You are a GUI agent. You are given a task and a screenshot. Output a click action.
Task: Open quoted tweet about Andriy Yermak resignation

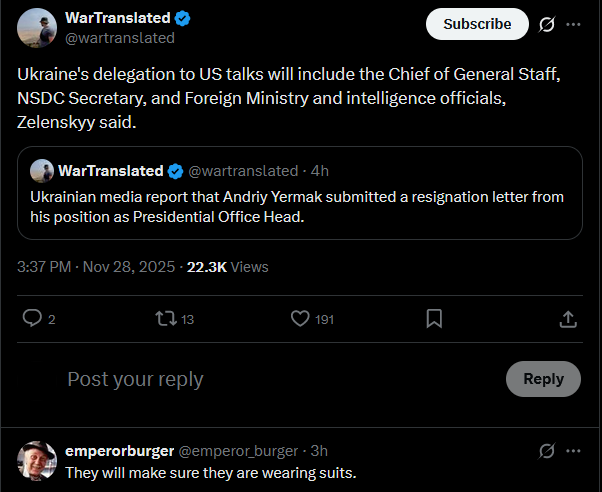tap(300, 193)
